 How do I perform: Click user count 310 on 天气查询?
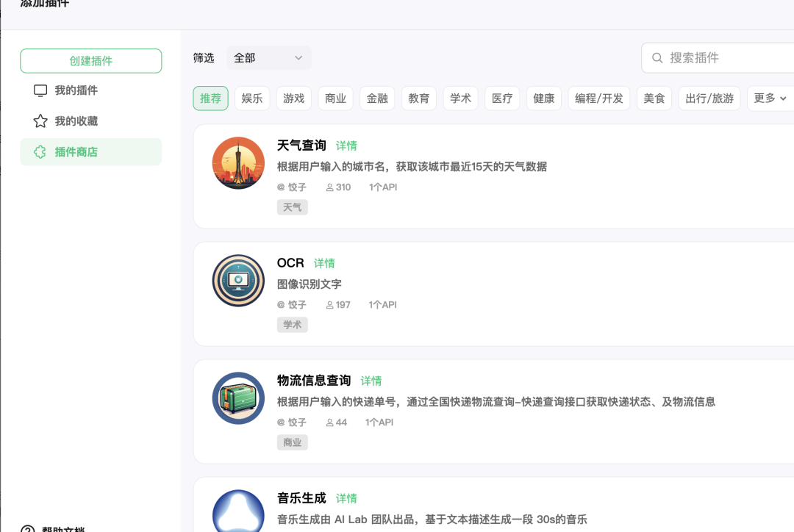[x=338, y=187]
